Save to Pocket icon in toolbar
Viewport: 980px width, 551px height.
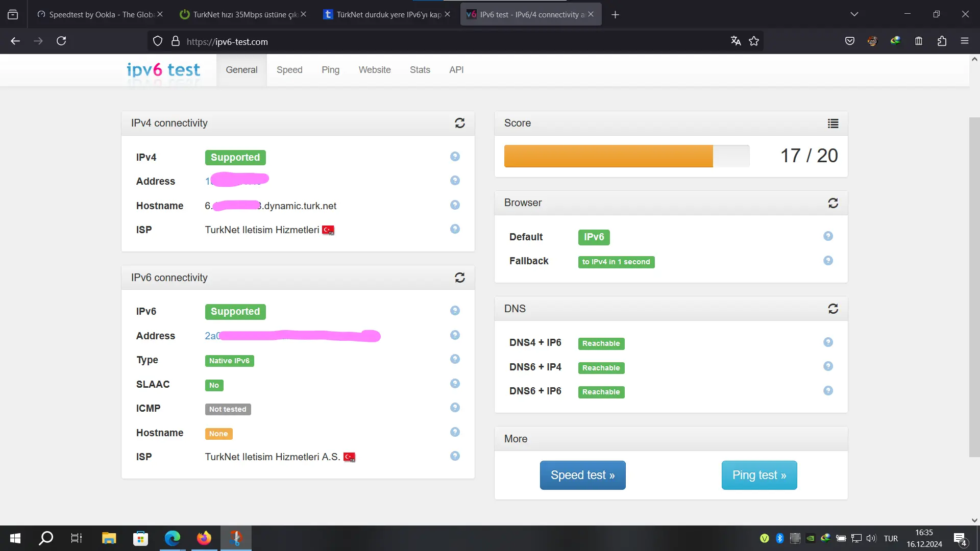849,41
